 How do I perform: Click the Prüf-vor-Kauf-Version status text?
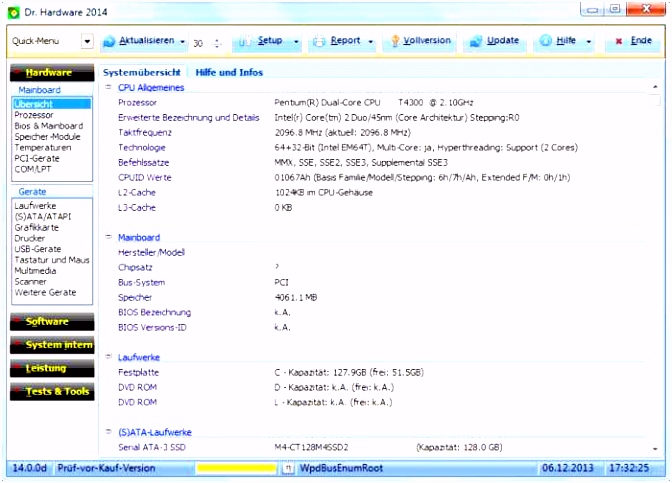106,468
